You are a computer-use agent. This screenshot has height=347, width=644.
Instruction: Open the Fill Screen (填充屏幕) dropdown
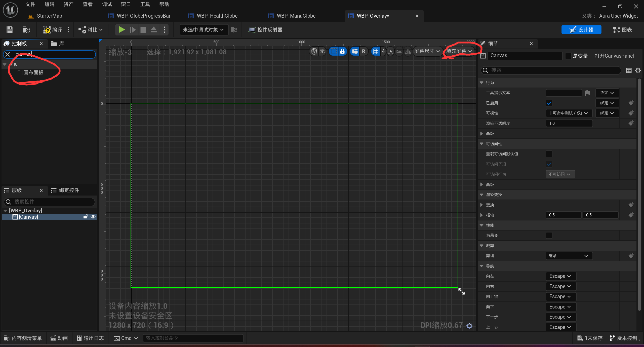459,51
